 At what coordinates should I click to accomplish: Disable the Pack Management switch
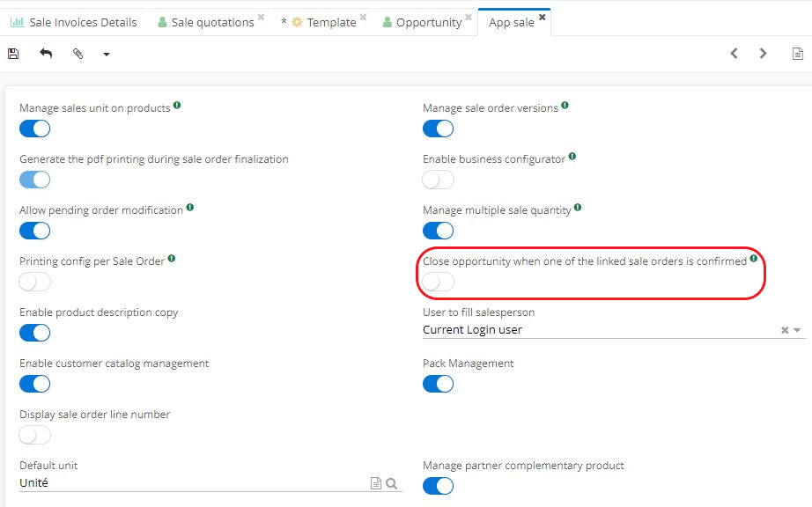coord(438,384)
